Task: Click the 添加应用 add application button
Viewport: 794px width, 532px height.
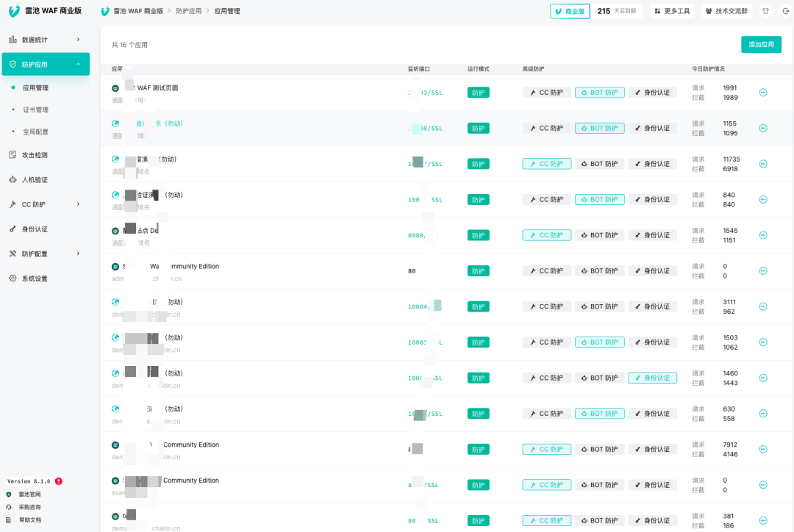Action: pyautogui.click(x=761, y=45)
